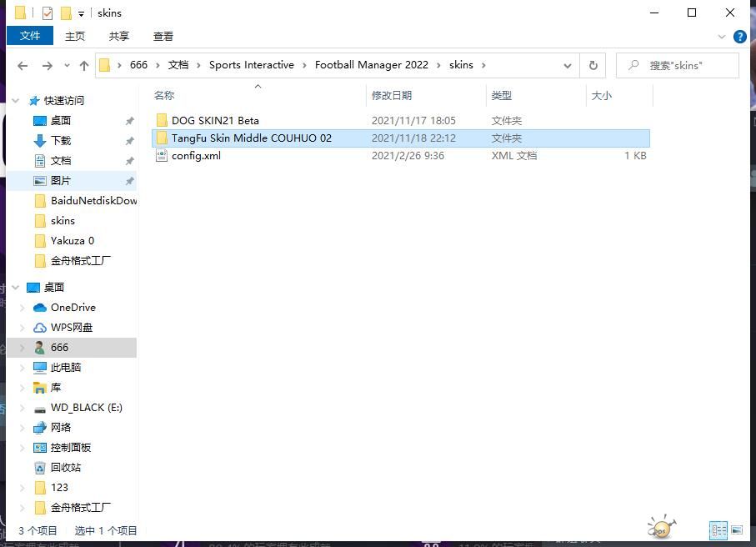Image resolution: width=756 pixels, height=547 pixels.
Task: Open chevron after Sports Interactive breadcrumb
Action: point(304,66)
